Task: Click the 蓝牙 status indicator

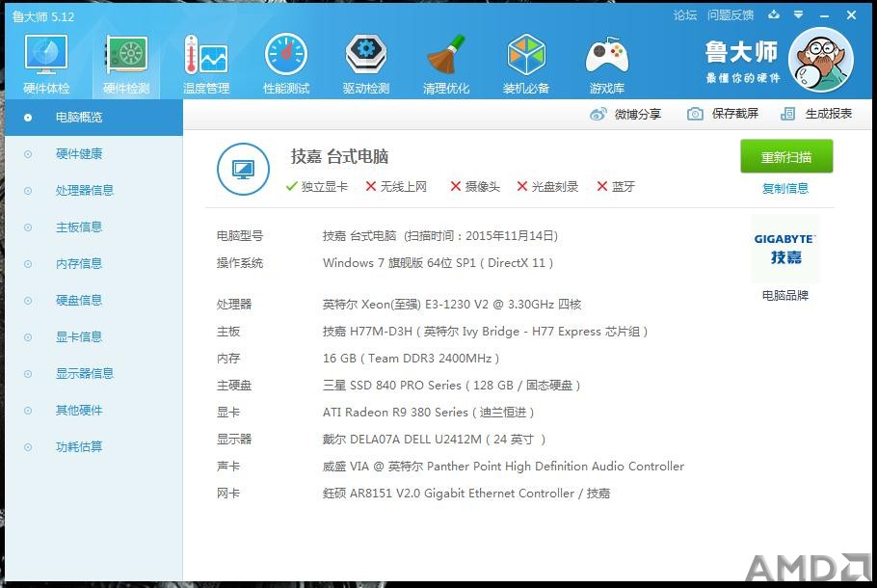Action: pos(616,187)
